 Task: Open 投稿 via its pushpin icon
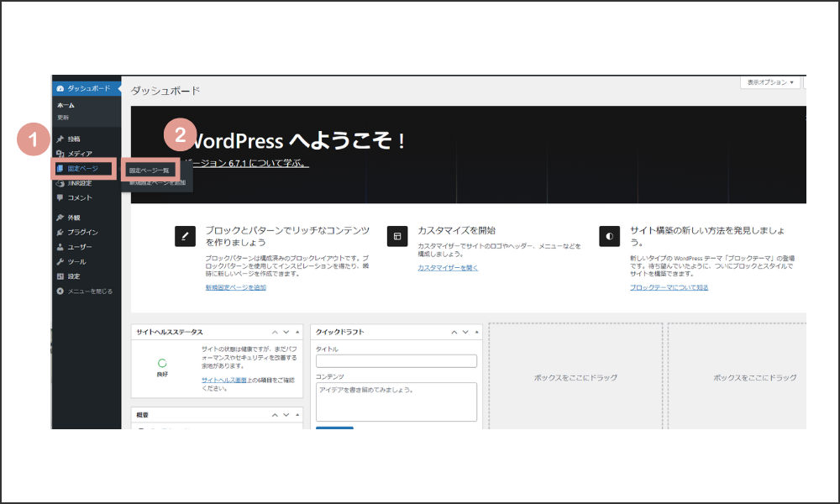(x=60, y=139)
